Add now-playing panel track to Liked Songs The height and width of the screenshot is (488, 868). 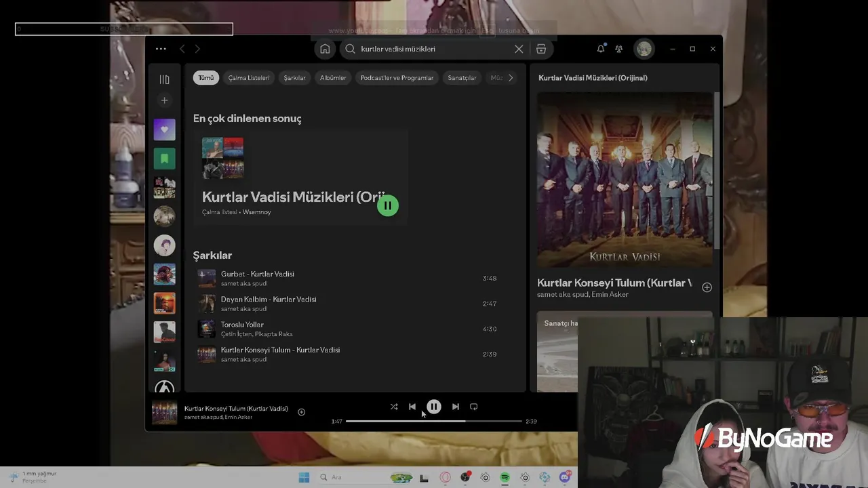pos(707,287)
